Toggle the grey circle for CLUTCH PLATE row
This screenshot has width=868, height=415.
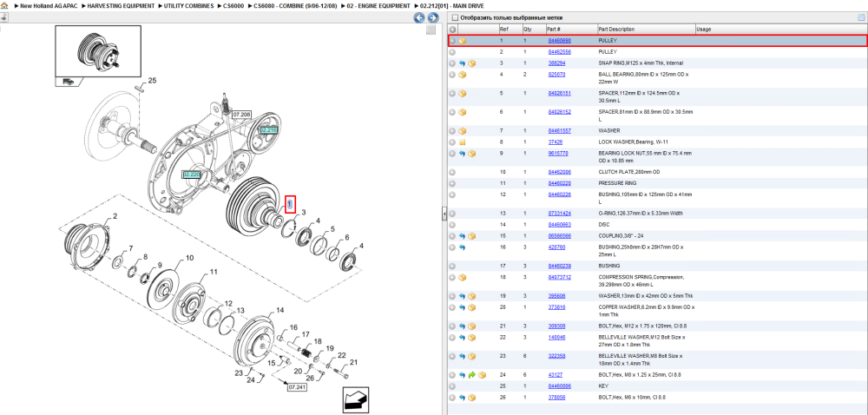click(x=452, y=172)
